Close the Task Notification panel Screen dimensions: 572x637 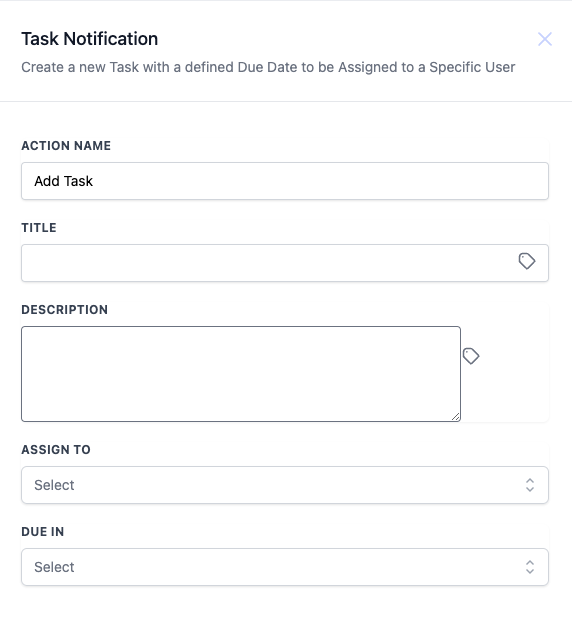tap(544, 39)
